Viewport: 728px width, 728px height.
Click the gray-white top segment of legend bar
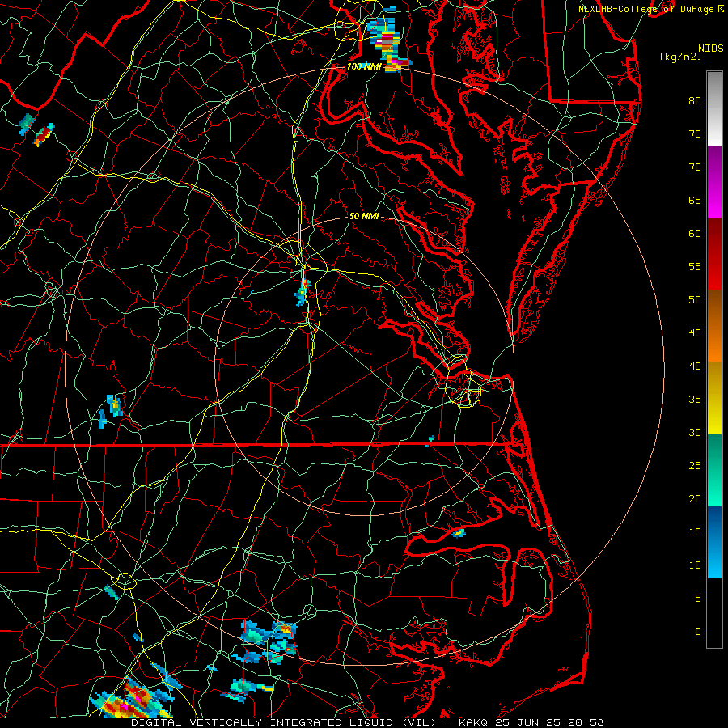(714, 108)
